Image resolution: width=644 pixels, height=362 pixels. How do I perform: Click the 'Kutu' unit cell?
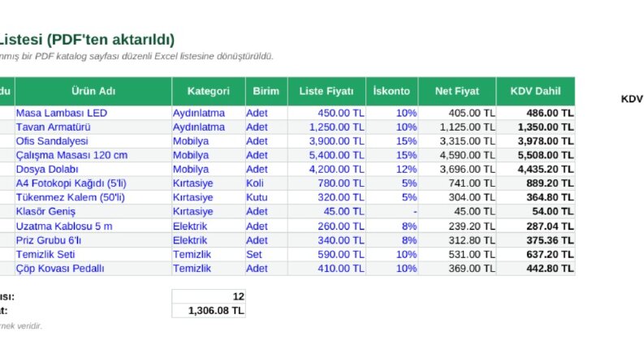pos(266,197)
